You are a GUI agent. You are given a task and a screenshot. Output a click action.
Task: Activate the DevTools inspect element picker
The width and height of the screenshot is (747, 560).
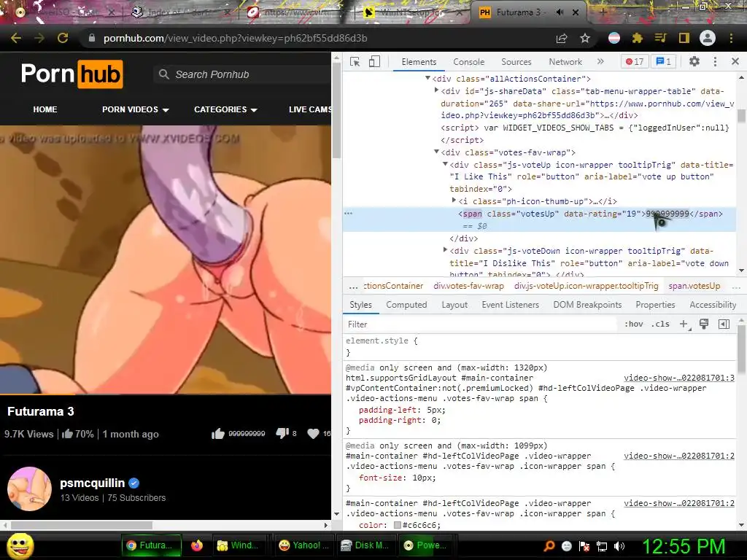355,61
